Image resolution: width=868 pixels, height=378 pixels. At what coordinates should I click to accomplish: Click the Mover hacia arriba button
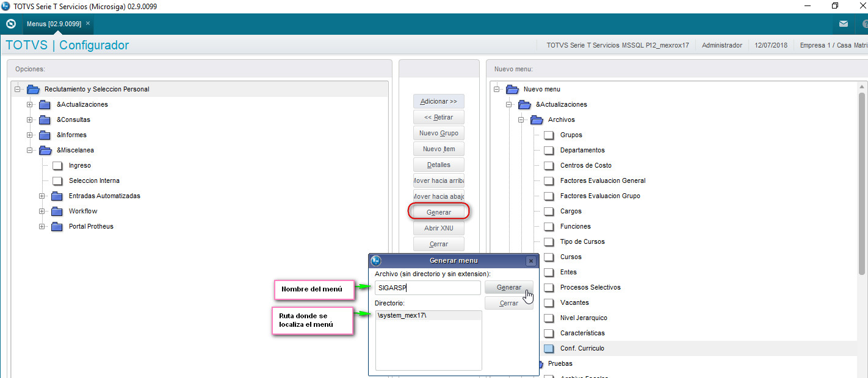tap(439, 180)
